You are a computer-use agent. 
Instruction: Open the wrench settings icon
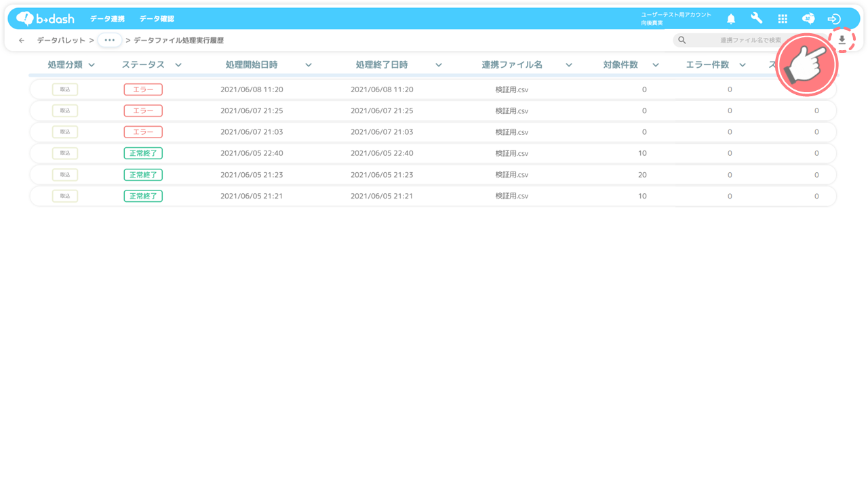(757, 19)
